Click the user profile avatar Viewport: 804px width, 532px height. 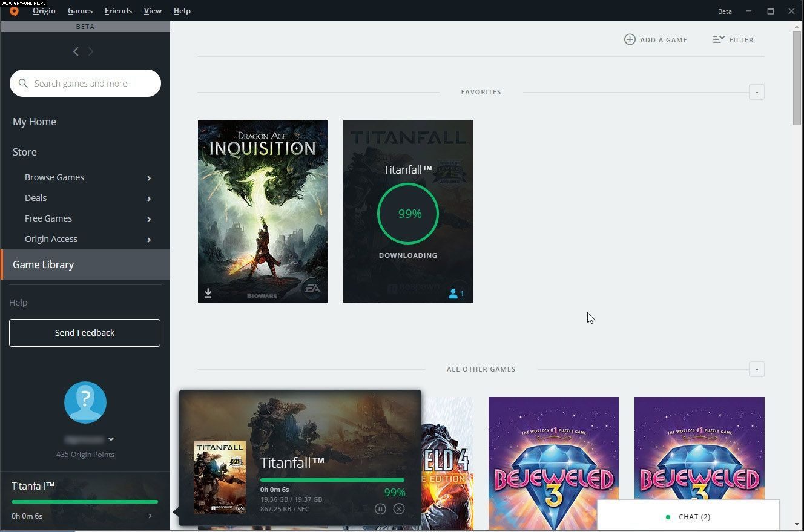tap(85, 402)
